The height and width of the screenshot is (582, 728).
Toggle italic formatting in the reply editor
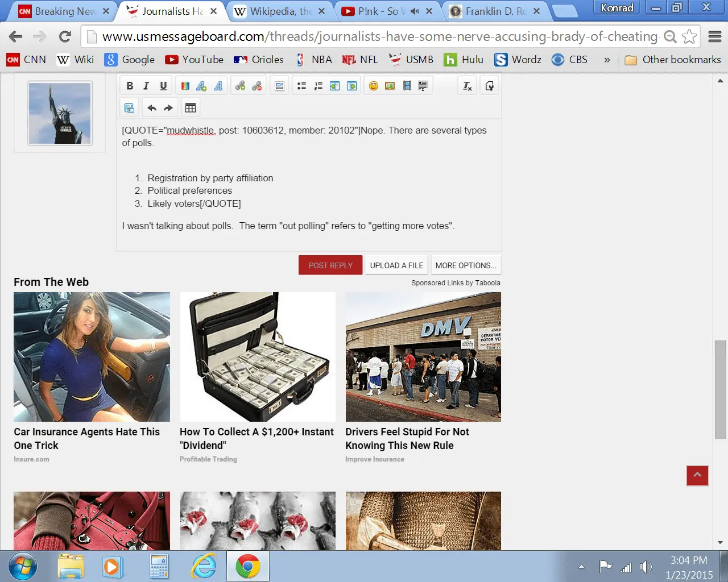click(x=146, y=86)
